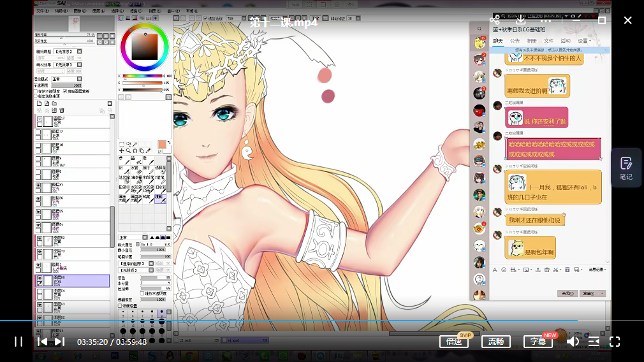
Task: Click the foreground color swatch
Action: pyautogui.click(x=162, y=144)
